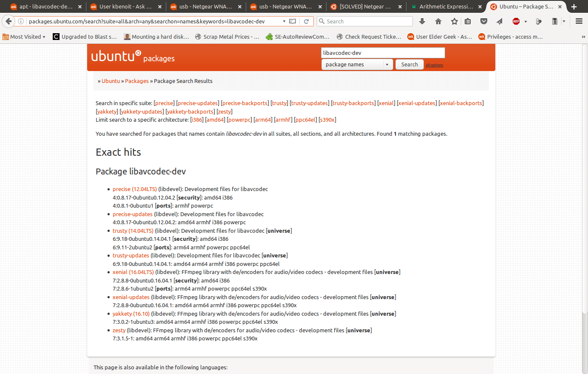The image size is (588, 374).
Task: Go back with the browser back arrow
Action: pos(9,21)
